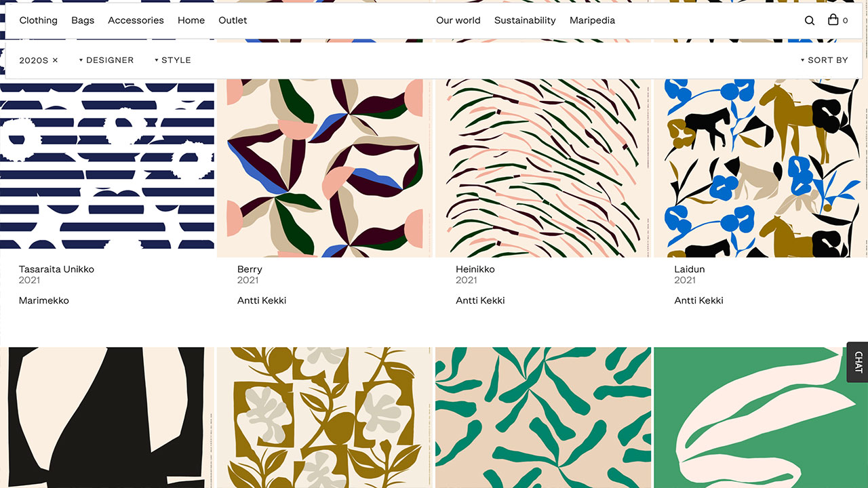Select the year 2021 under Berry

[x=248, y=280]
